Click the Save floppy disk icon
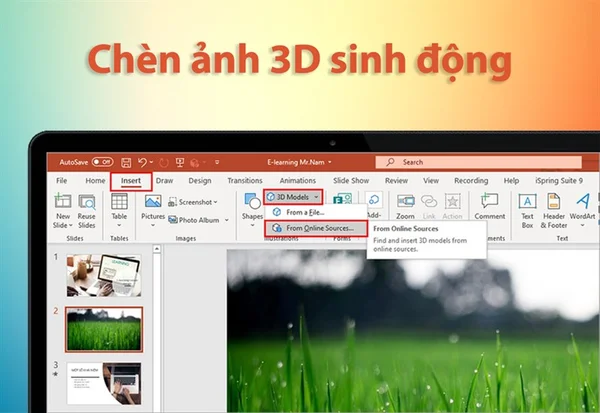Viewport: 600px width, 413px height. click(x=126, y=162)
